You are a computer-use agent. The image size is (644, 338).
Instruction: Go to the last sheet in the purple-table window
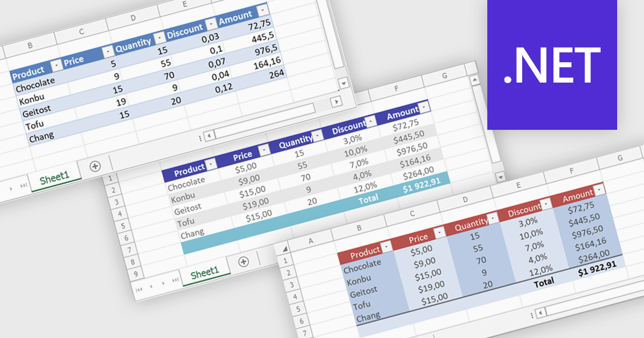click(175, 280)
